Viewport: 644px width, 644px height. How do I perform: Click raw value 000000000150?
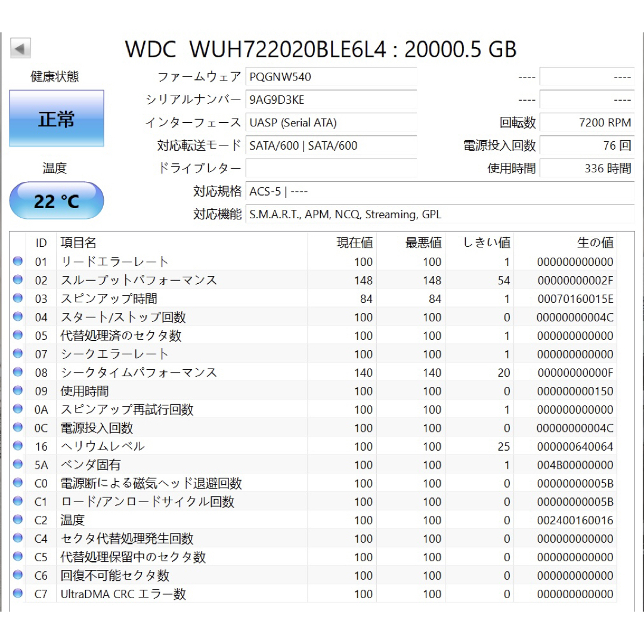pos(575,391)
